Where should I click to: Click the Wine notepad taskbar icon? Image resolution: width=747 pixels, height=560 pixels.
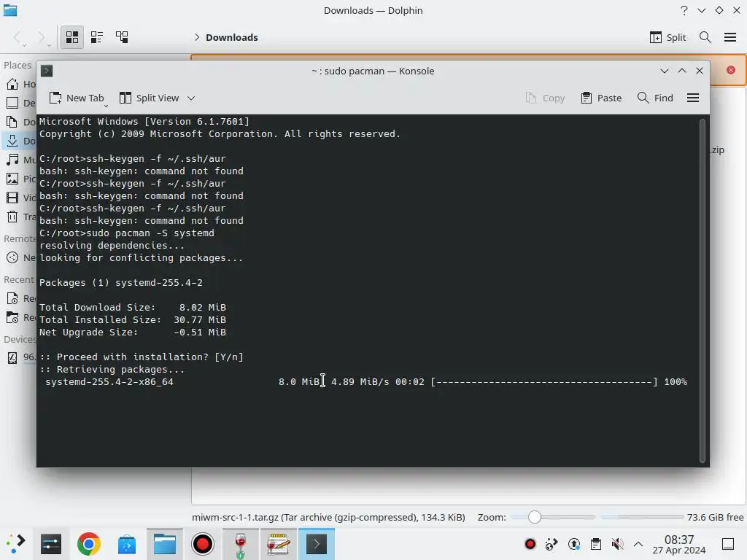click(x=278, y=544)
